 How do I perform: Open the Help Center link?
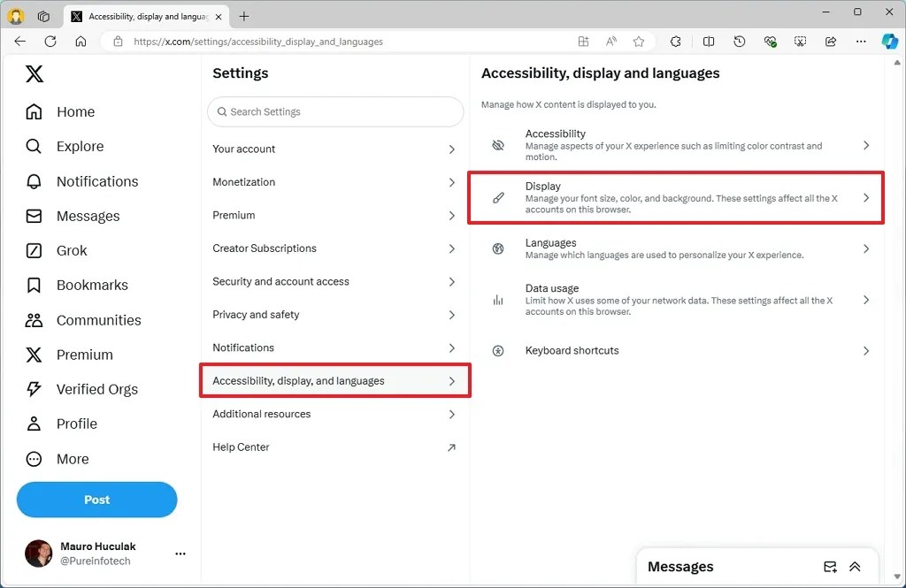pyautogui.click(x=241, y=447)
